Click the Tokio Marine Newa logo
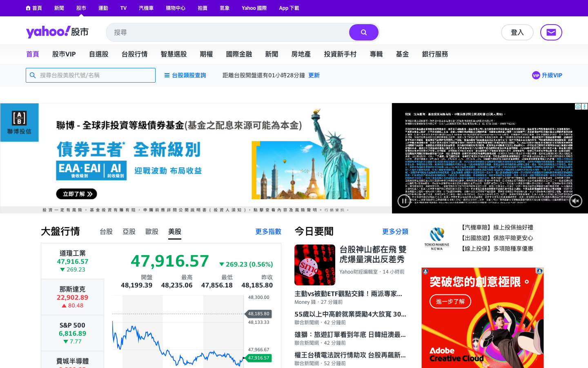The image size is (588, 368). (x=437, y=238)
